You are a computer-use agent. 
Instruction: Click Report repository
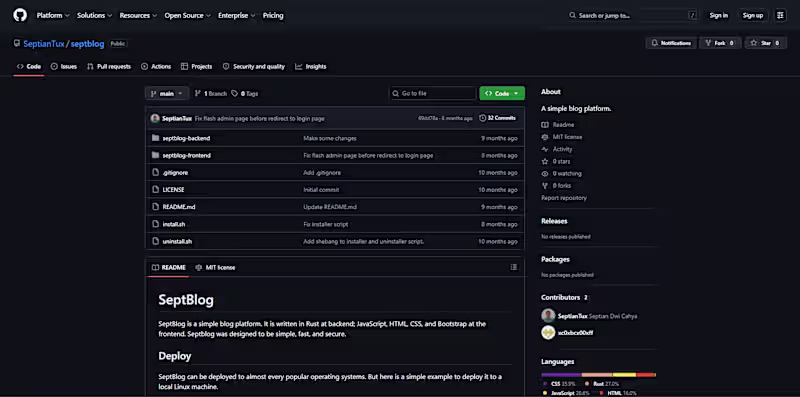click(x=564, y=198)
